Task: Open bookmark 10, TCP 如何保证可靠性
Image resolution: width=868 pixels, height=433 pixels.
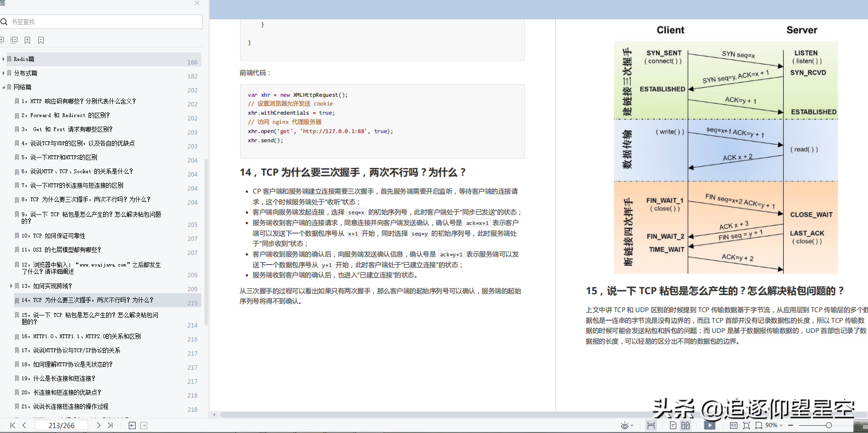Action: click(x=53, y=236)
